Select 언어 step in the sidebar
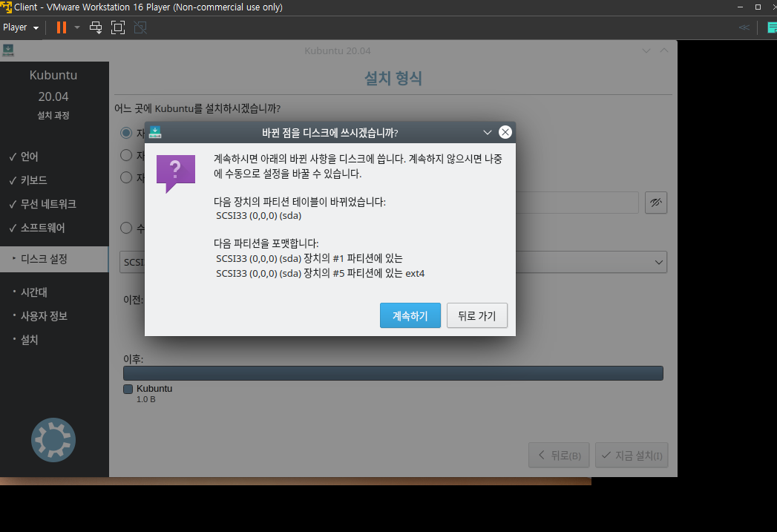The height and width of the screenshot is (532, 777). coord(29,157)
